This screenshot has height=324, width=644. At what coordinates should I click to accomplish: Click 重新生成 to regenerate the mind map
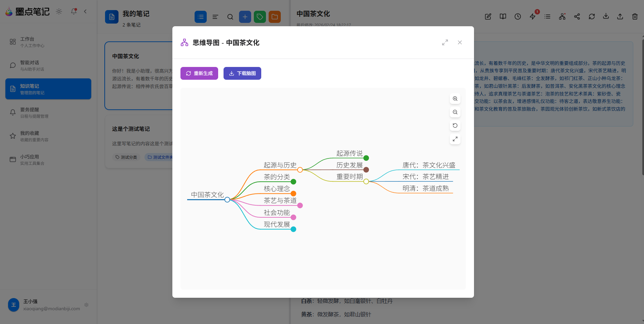pos(199,73)
